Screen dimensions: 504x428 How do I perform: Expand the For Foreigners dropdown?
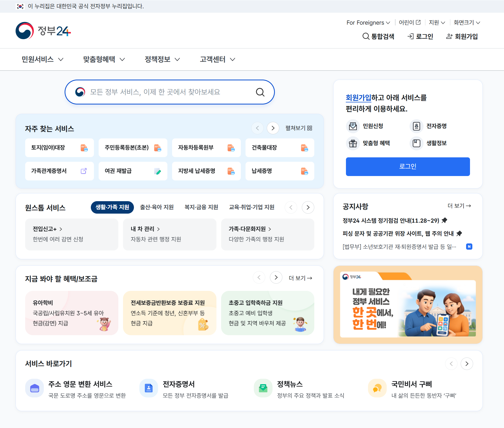(x=368, y=23)
